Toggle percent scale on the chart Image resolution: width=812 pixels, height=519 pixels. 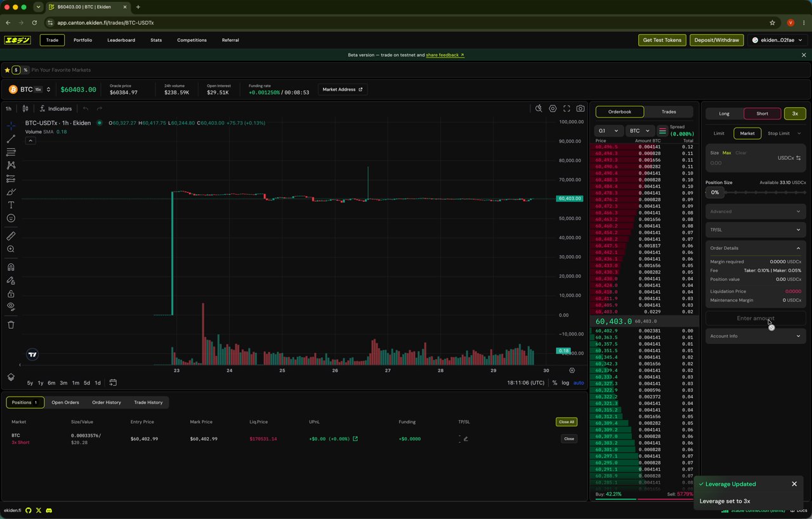pos(554,383)
